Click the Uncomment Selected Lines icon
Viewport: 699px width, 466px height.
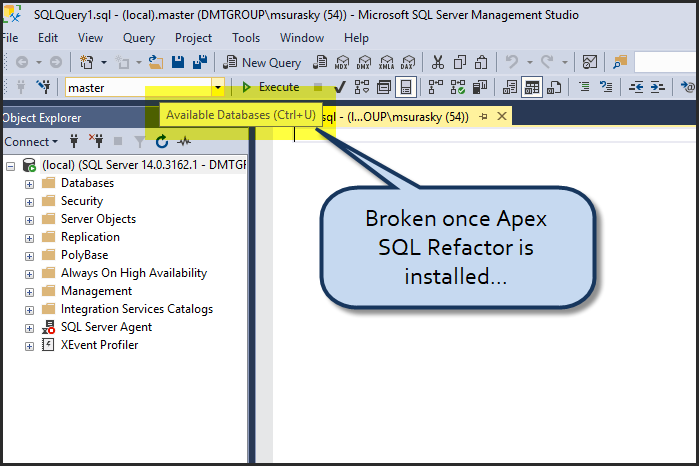[606, 87]
